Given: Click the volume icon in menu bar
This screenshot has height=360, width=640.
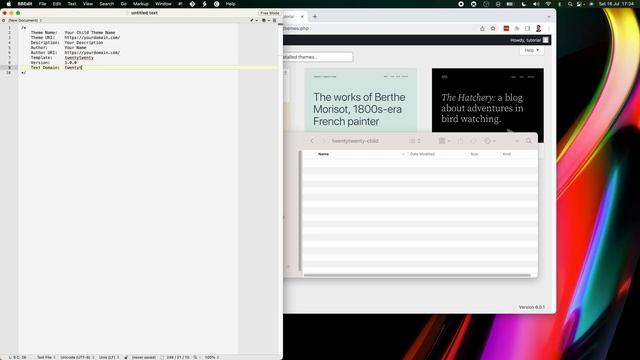Looking at the screenshot, I should [x=536, y=4].
